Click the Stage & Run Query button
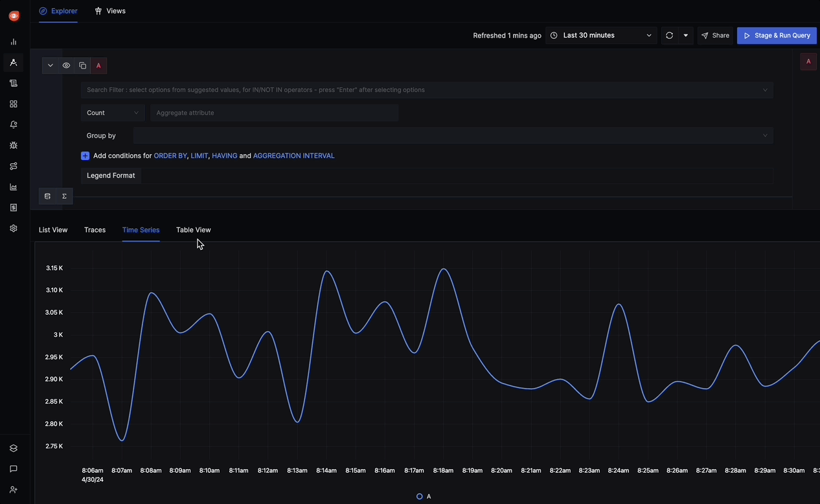 777,36
